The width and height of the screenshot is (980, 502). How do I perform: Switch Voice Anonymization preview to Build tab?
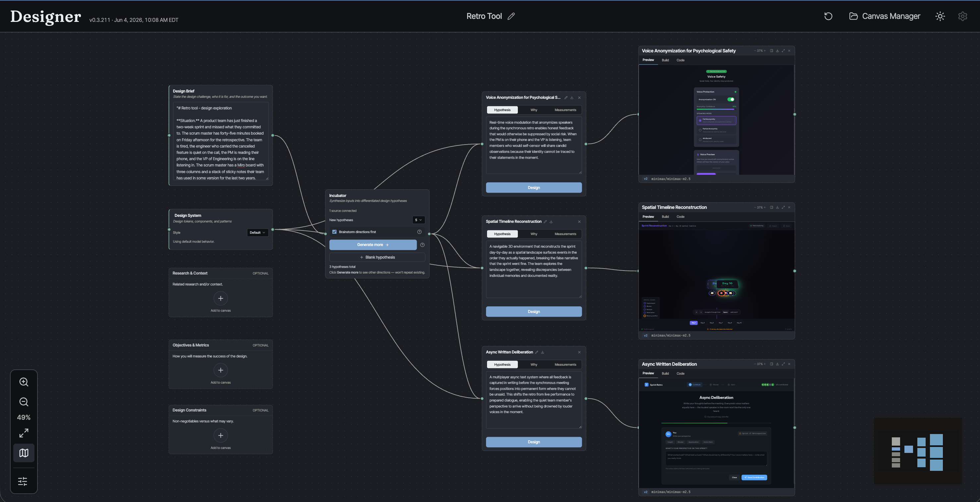[665, 60]
